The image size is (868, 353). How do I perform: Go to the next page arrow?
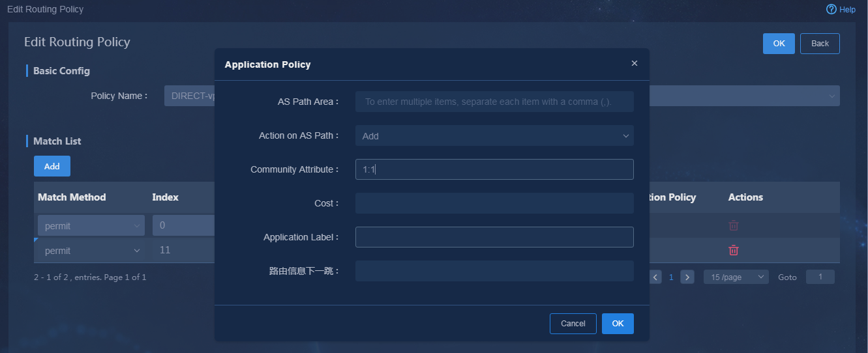coord(687,277)
